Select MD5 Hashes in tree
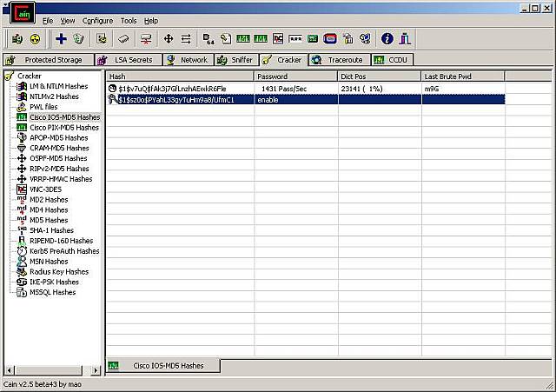This screenshot has width=556, height=392. 49,220
